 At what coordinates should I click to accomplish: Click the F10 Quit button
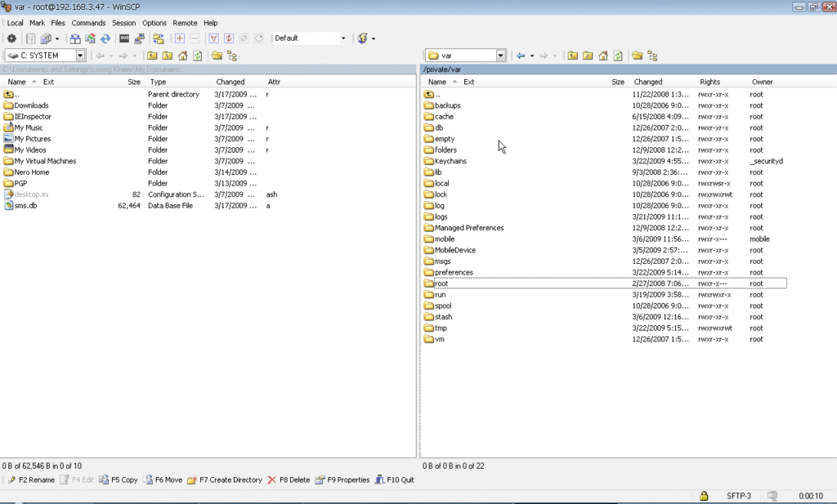point(395,480)
